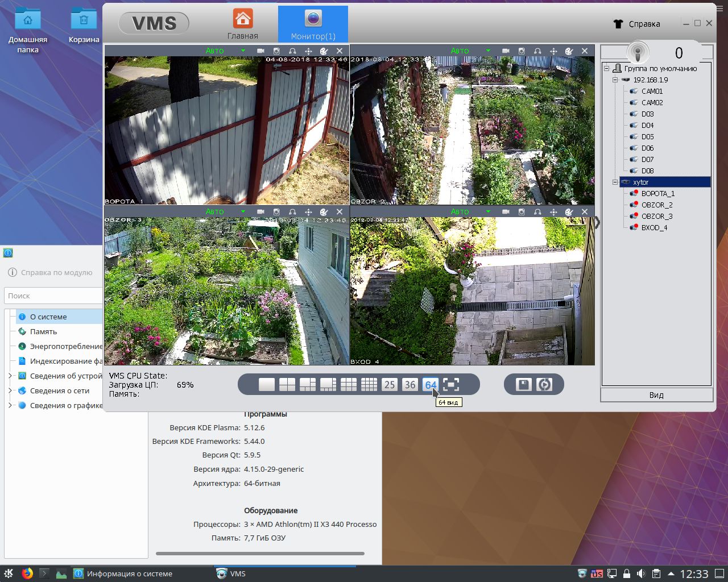Open the Главная home tab
Viewport: 728px width, 582px height.
tap(243, 24)
